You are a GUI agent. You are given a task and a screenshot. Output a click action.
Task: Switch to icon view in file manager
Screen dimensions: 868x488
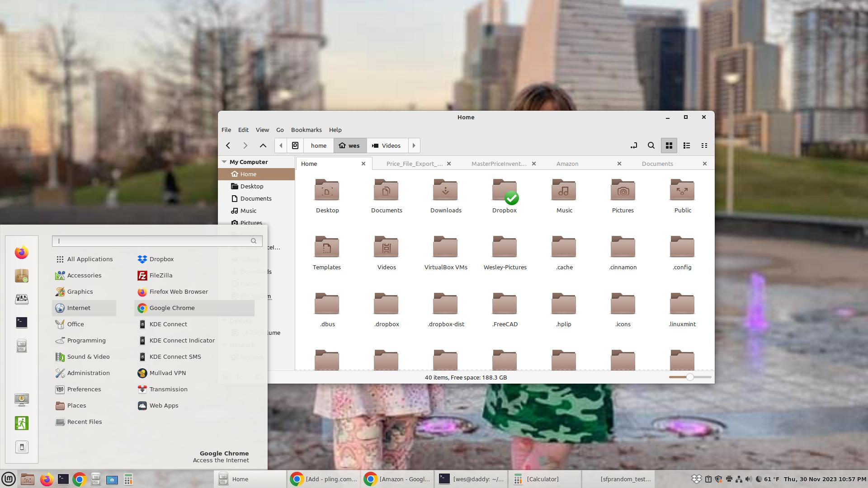click(x=669, y=145)
